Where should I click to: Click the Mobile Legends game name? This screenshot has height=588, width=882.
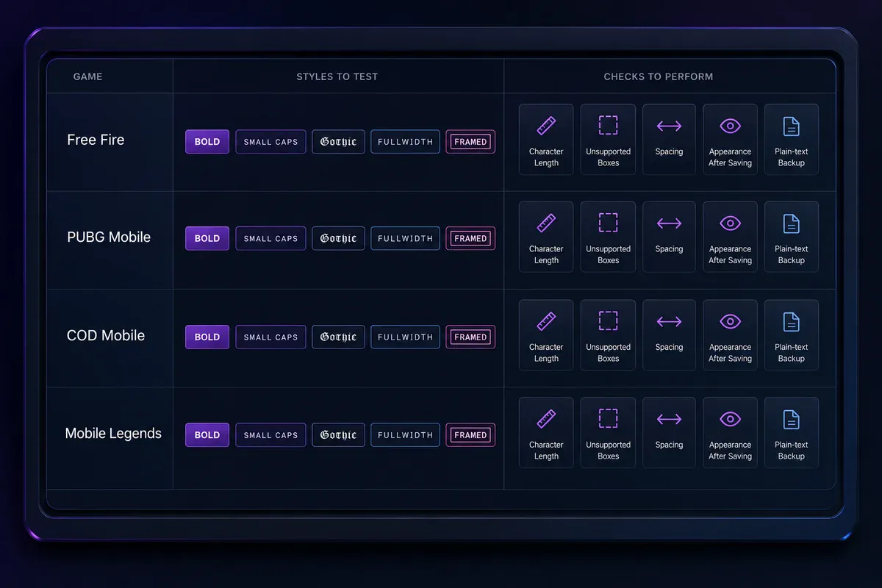(x=113, y=434)
